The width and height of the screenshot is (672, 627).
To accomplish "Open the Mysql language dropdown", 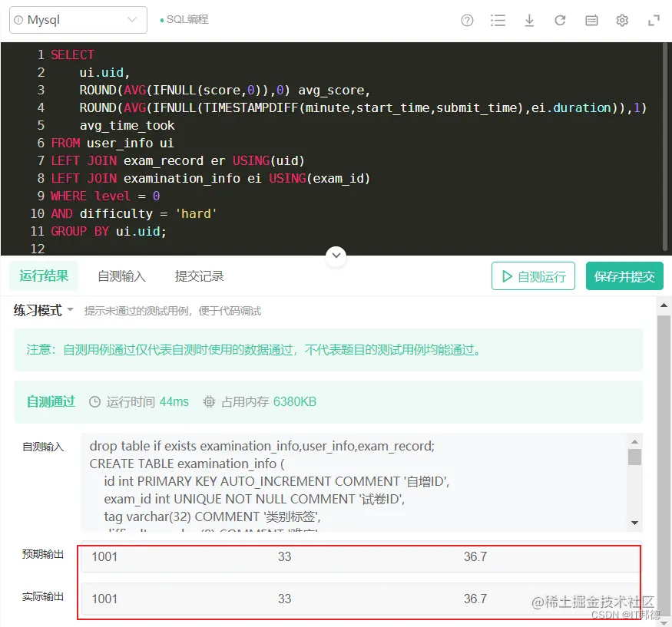I will (78, 20).
